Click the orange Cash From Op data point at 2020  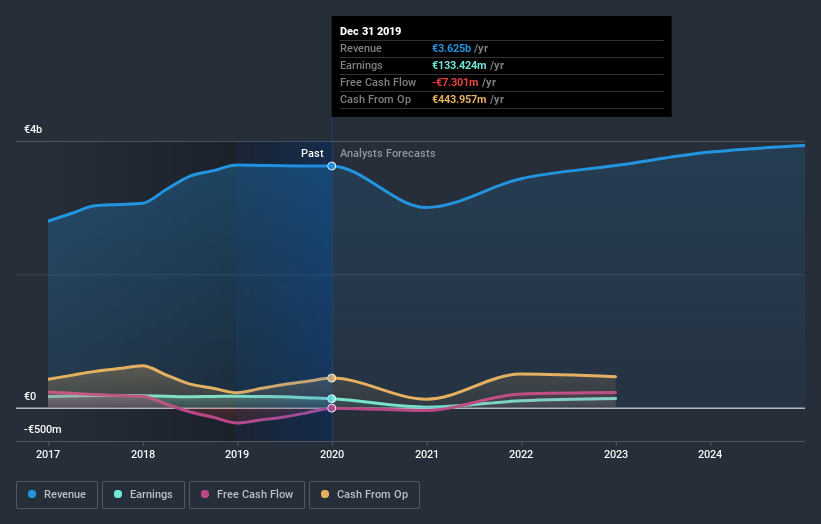pos(331,378)
